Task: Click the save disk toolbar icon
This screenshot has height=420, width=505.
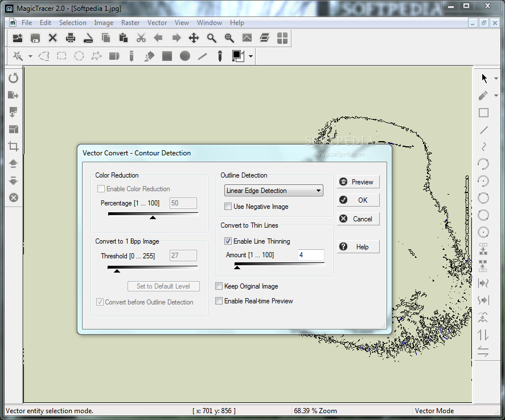Action: (x=35, y=38)
